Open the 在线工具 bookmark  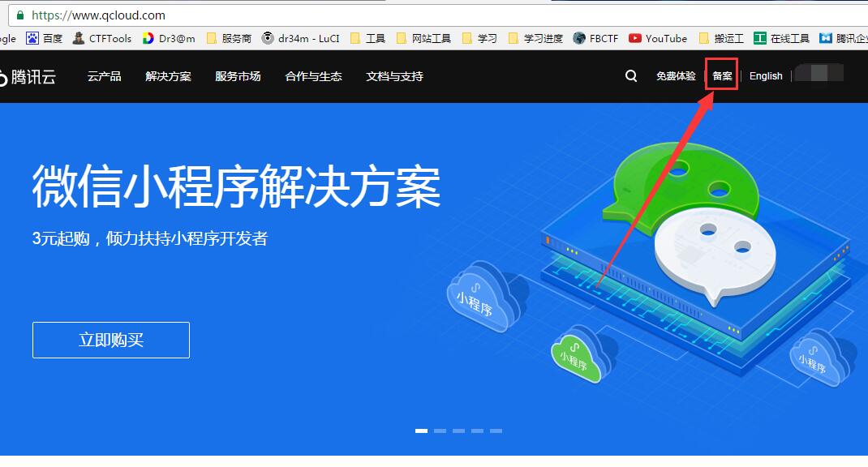(782, 38)
